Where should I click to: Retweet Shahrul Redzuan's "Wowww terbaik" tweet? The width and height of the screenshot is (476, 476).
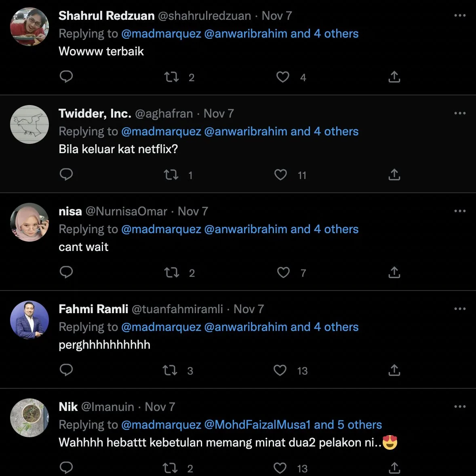pyautogui.click(x=172, y=77)
